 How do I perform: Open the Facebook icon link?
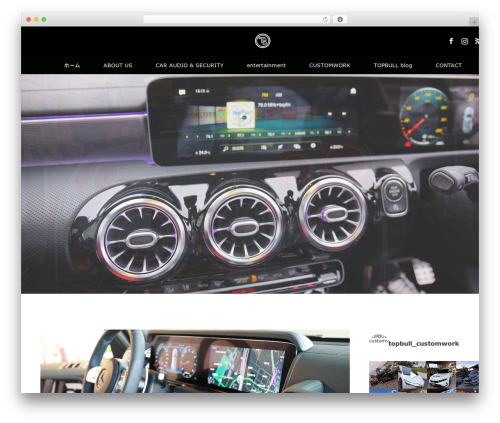click(x=451, y=41)
